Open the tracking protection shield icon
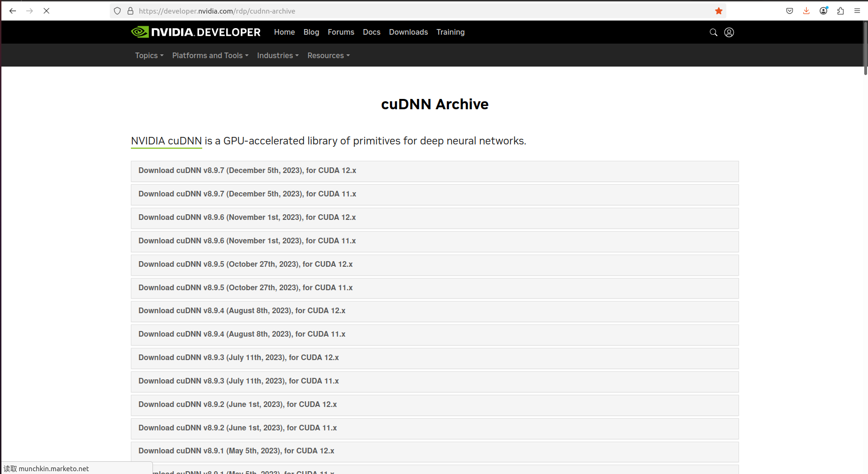The width and height of the screenshot is (868, 474). (117, 11)
